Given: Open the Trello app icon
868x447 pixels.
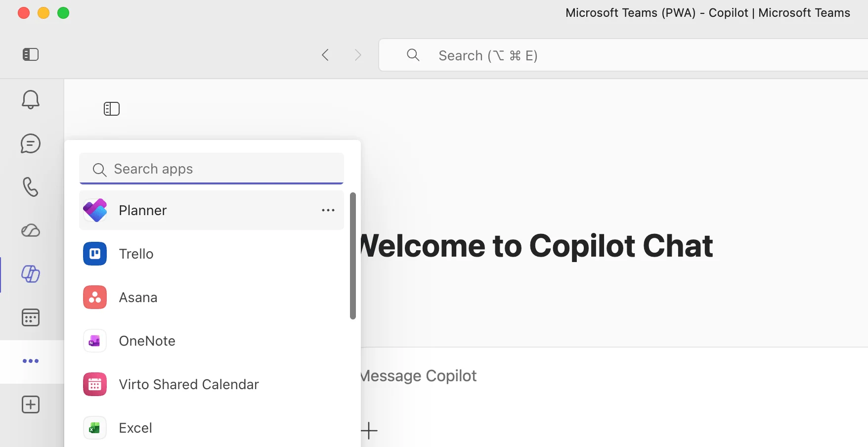Looking at the screenshot, I should click(x=95, y=254).
